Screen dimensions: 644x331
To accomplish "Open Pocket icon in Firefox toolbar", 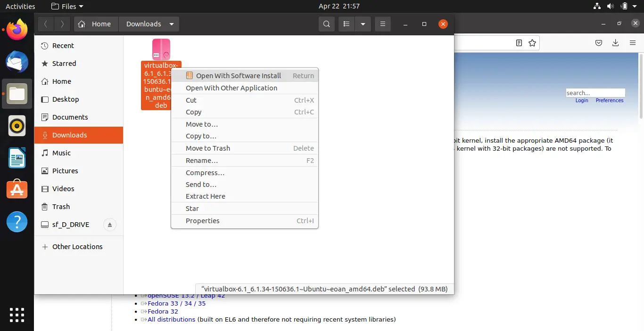I will coord(599,43).
